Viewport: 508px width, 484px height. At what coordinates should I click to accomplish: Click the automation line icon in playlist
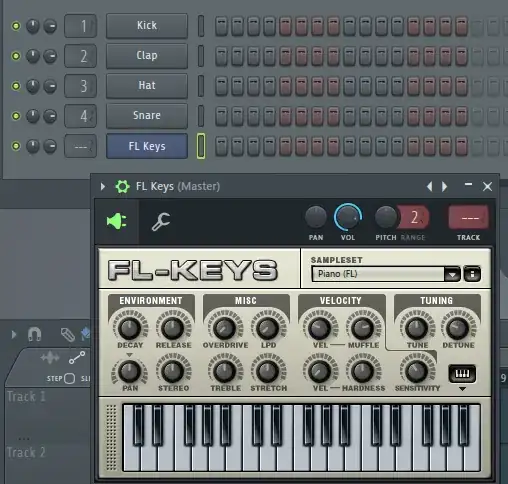click(77, 358)
